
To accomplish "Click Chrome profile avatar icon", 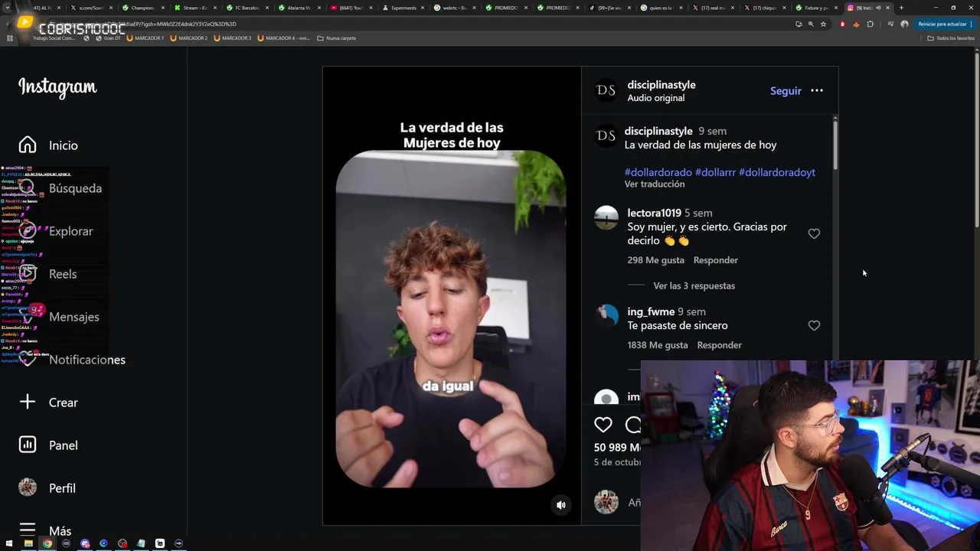I will click(x=904, y=24).
